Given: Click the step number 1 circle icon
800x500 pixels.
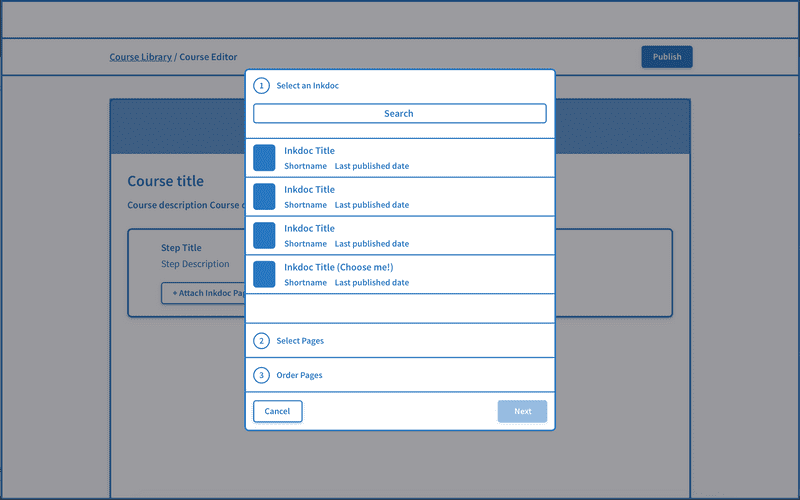Looking at the screenshot, I should click(x=261, y=86).
